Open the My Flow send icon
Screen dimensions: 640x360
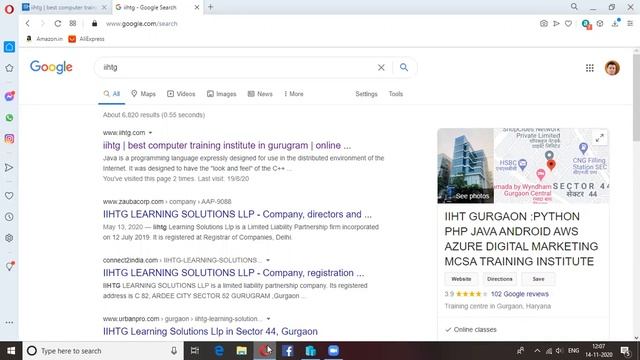click(556, 24)
